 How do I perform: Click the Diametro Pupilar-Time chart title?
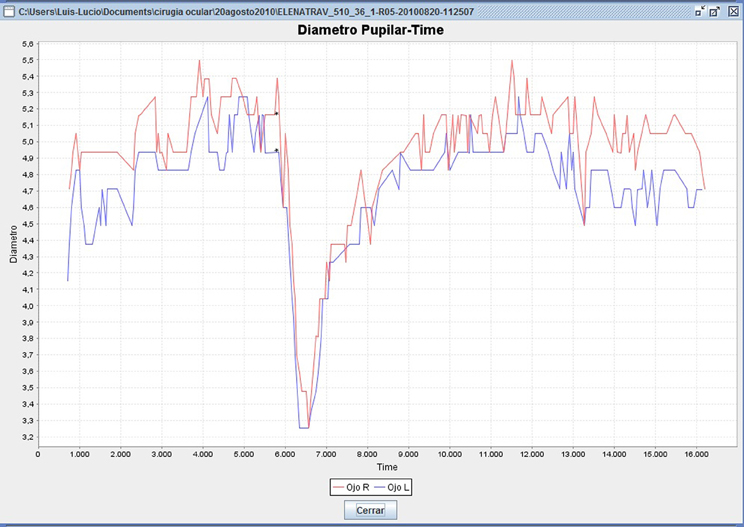coord(371,30)
